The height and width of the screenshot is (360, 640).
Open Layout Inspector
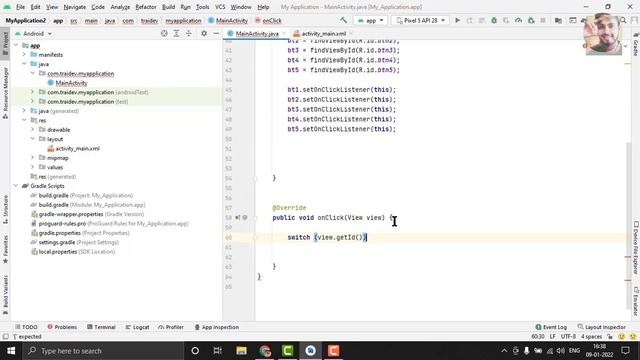tap(602, 327)
